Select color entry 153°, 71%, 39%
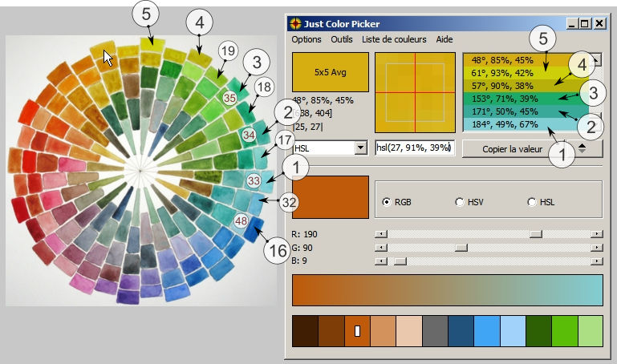The image size is (617, 364). (526, 99)
